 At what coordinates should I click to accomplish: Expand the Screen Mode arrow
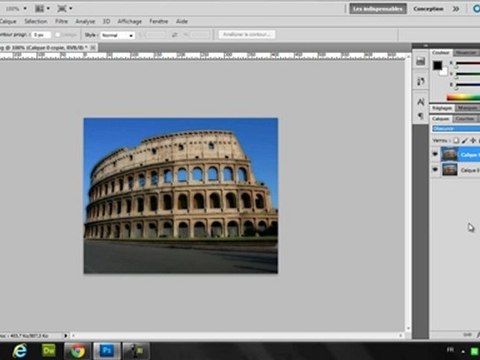(70, 9)
